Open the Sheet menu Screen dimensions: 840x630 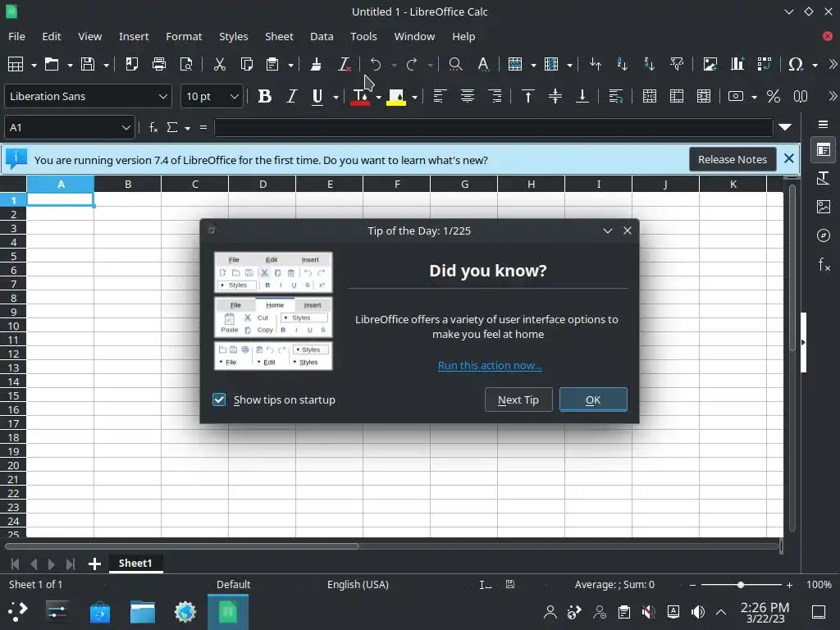pyautogui.click(x=279, y=36)
